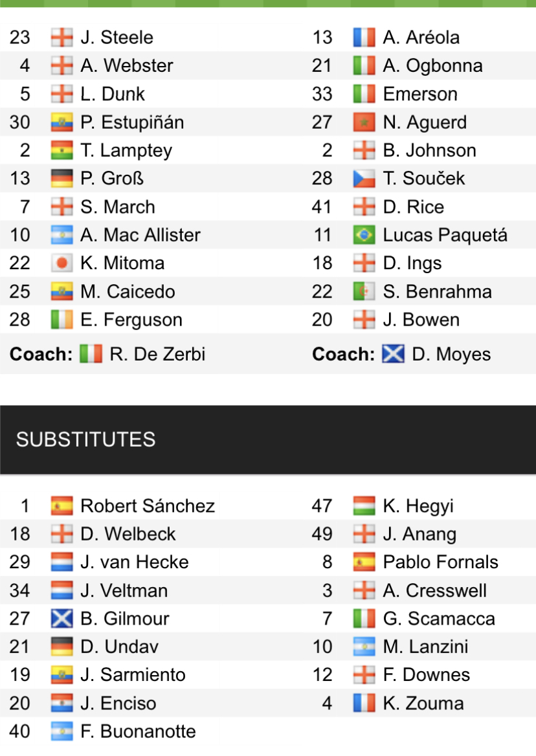
Task: Click the Czech flag next to T. Souček
Action: (x=364, y=179)
